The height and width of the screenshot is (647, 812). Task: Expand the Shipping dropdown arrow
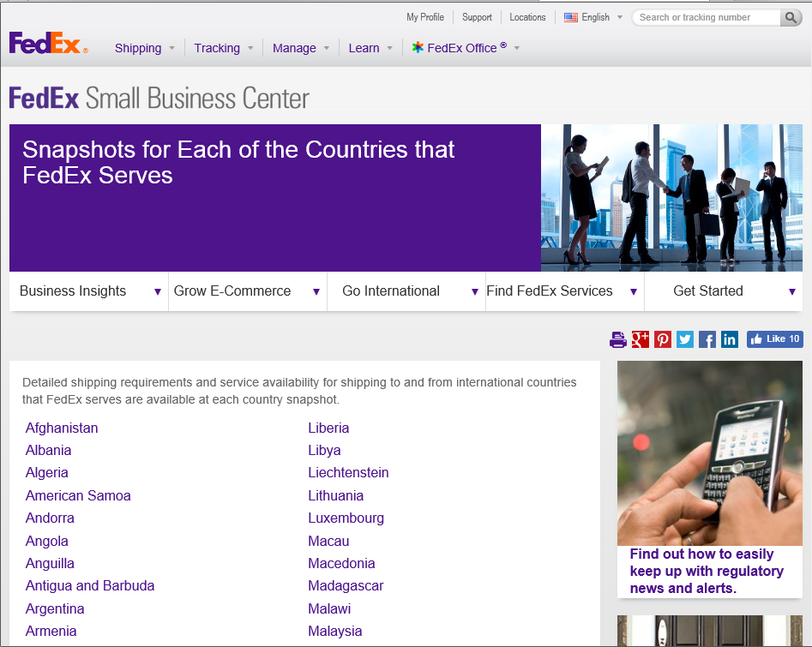[172, 48]
